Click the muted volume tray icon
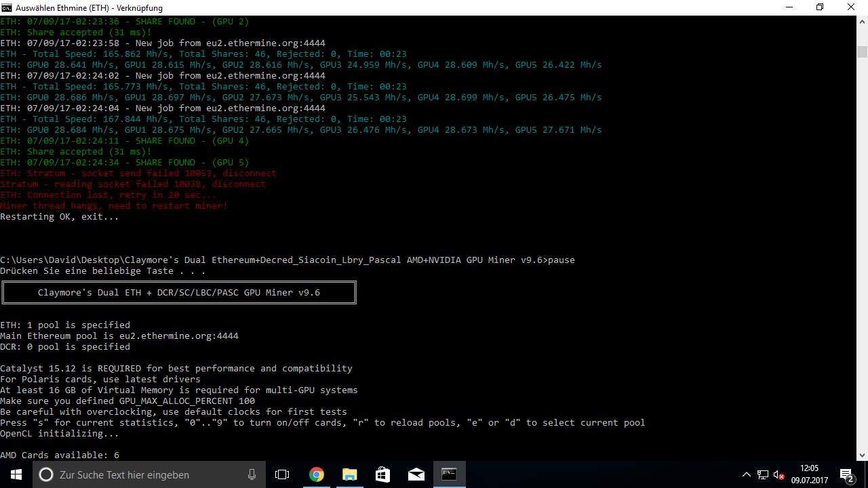 coord(779,474)
